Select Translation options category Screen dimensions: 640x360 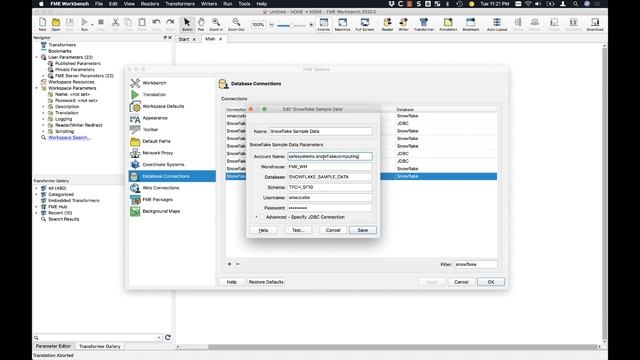pyautogui.click(x=172, y=94)
